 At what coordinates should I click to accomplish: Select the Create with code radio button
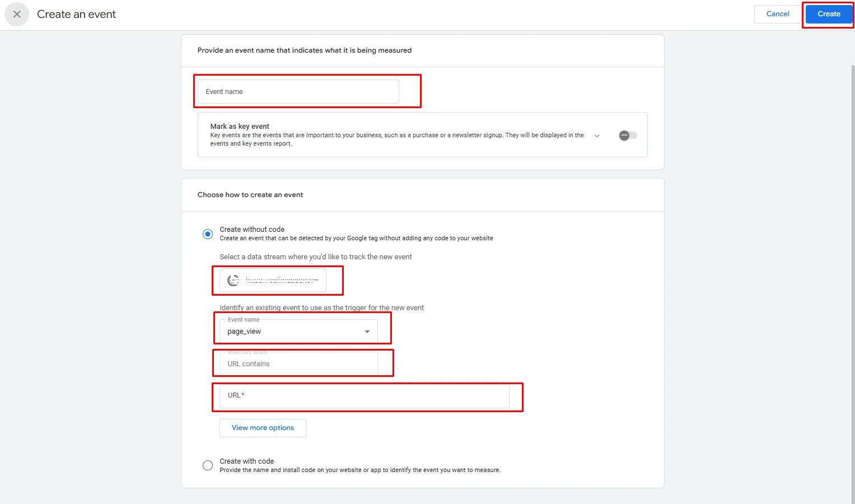[208, 465]
